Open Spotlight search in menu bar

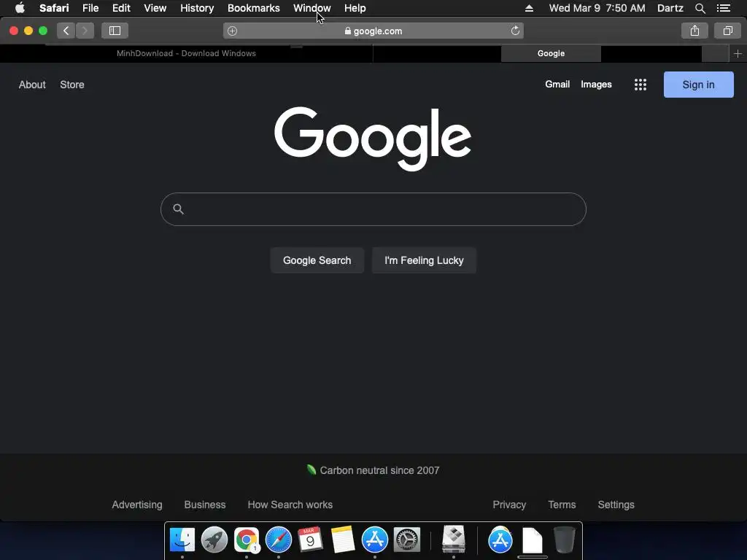(x=700, y=8)
